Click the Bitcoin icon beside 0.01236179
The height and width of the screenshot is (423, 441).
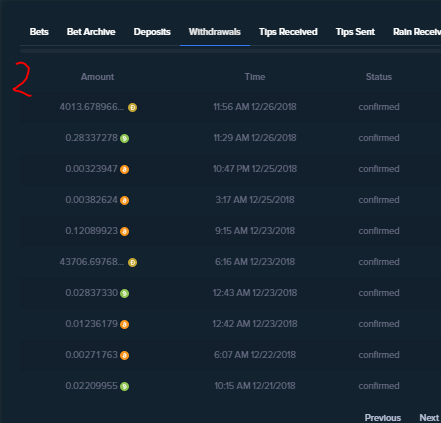tap(124, 324)
